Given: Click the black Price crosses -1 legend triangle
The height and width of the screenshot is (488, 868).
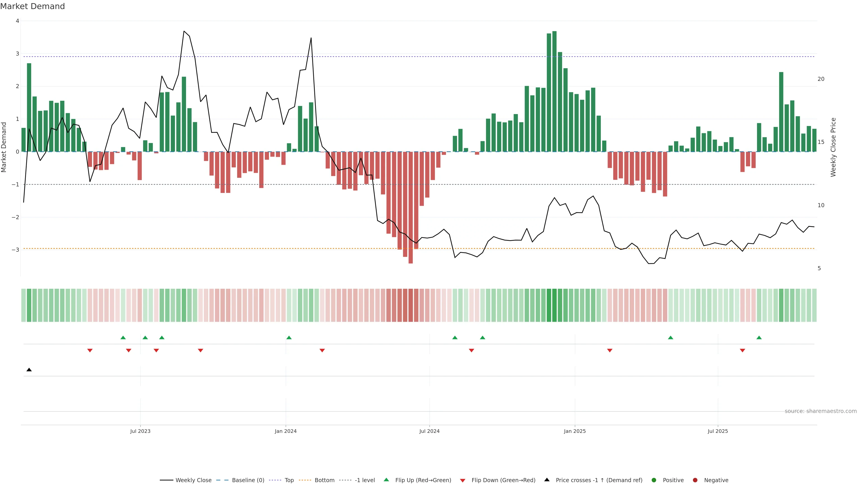Looking at the screenshot, I should pos(547,480).
